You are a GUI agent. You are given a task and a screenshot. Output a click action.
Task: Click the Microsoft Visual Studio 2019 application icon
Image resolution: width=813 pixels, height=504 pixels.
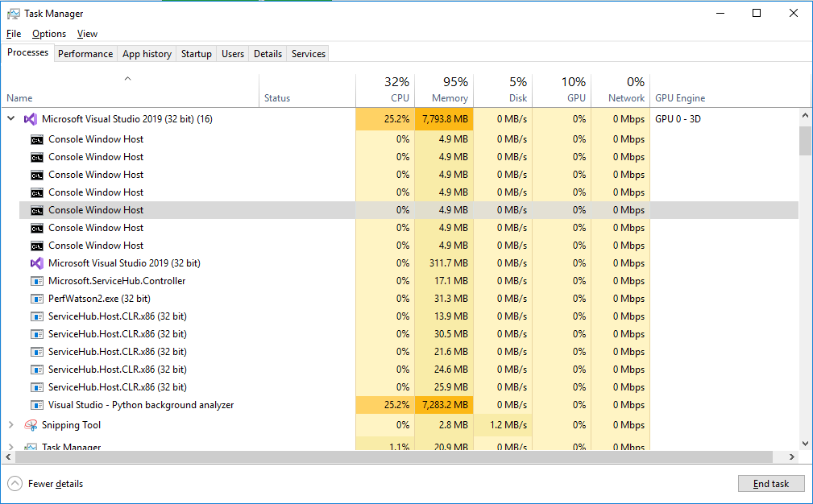(x=31, y=118)
